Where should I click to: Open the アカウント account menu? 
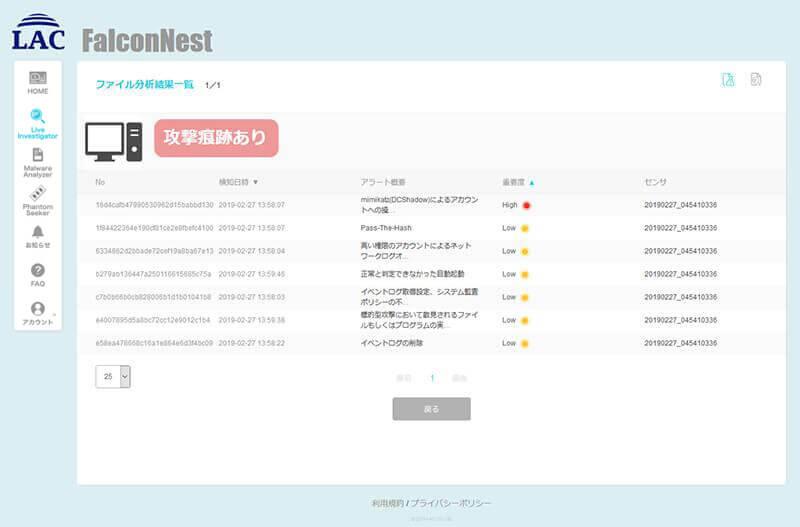click(x=38, y=314)
